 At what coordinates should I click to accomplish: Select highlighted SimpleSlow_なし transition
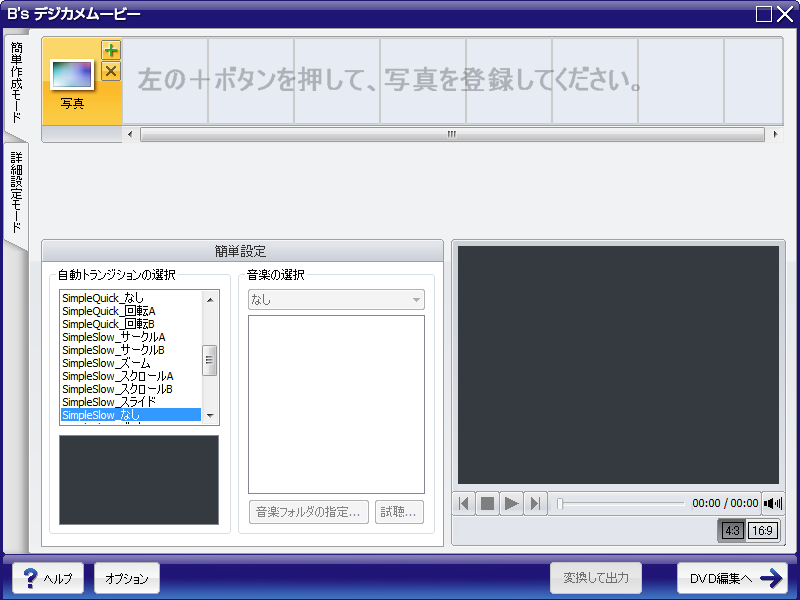[131, 415]
